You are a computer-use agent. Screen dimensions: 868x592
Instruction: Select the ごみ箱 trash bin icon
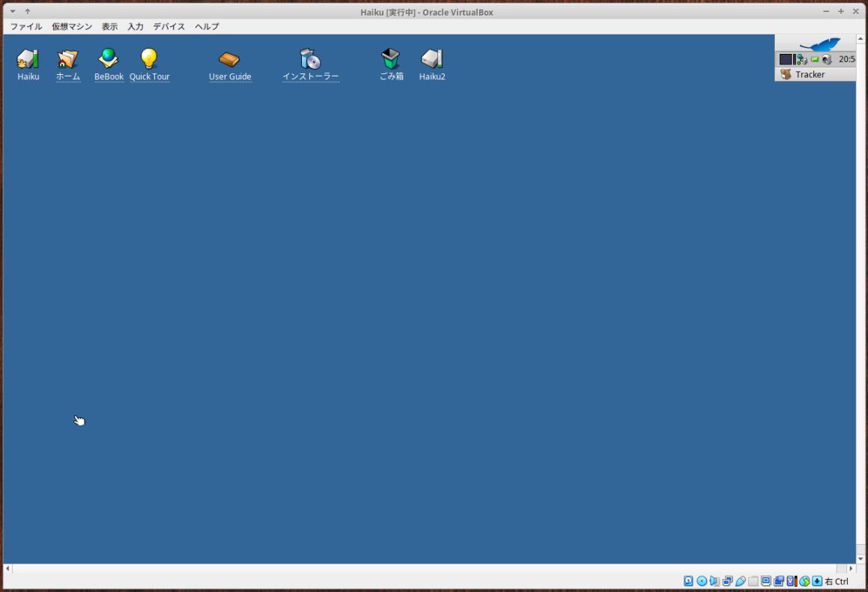[x=391, y=64]
